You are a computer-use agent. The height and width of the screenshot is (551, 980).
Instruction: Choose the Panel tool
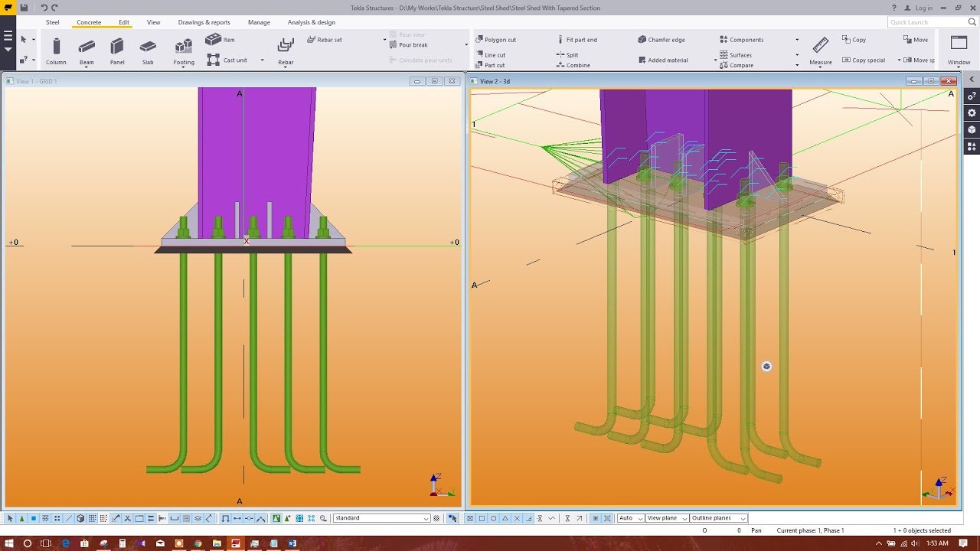click(x=117, y=51)
